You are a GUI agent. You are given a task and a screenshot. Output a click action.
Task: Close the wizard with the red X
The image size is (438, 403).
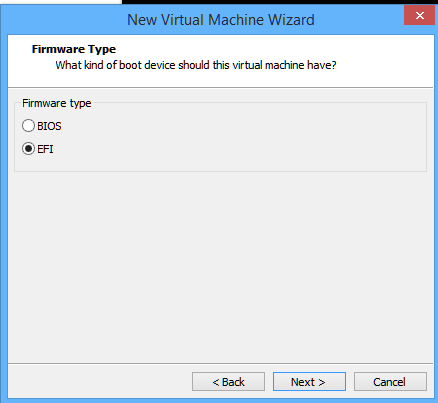click(419, 15)
